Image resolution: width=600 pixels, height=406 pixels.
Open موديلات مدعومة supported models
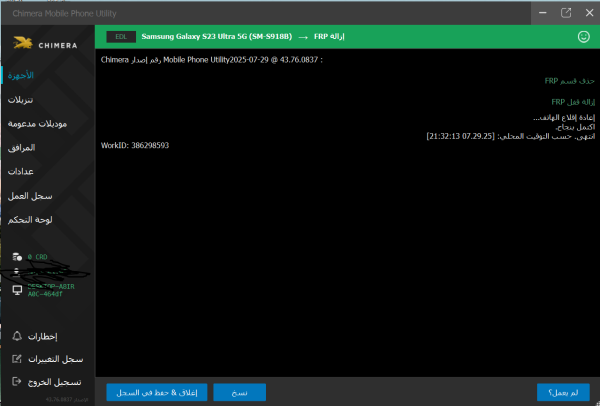38,124
